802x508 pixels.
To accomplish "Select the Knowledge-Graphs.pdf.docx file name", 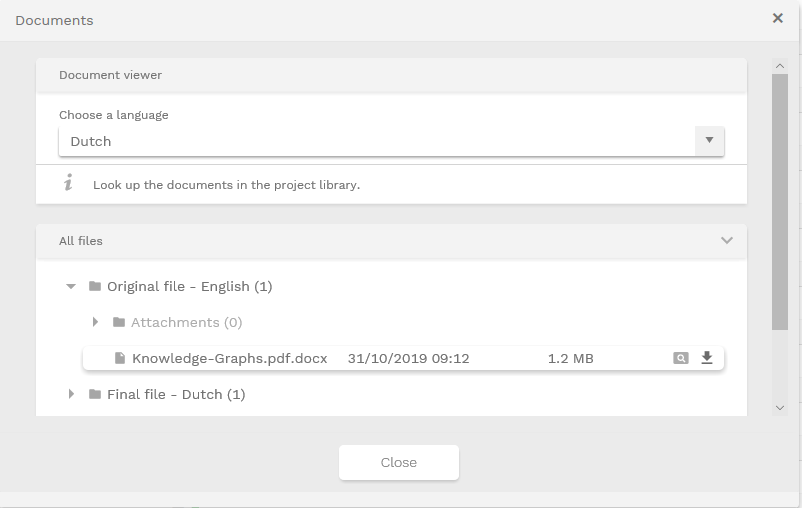I will coord(230,358).
